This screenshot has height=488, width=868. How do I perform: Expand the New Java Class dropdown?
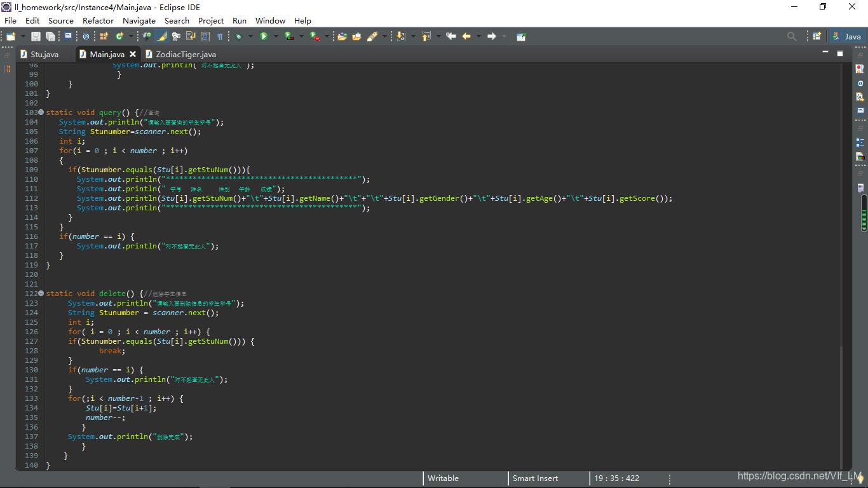[132, 36]
